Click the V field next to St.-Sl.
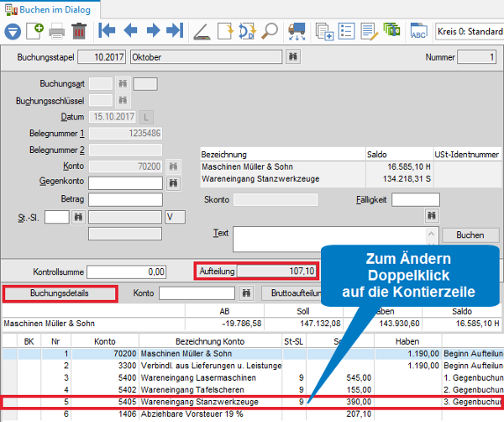Viewport: 504px width, 422px height. tap(176, 217)
